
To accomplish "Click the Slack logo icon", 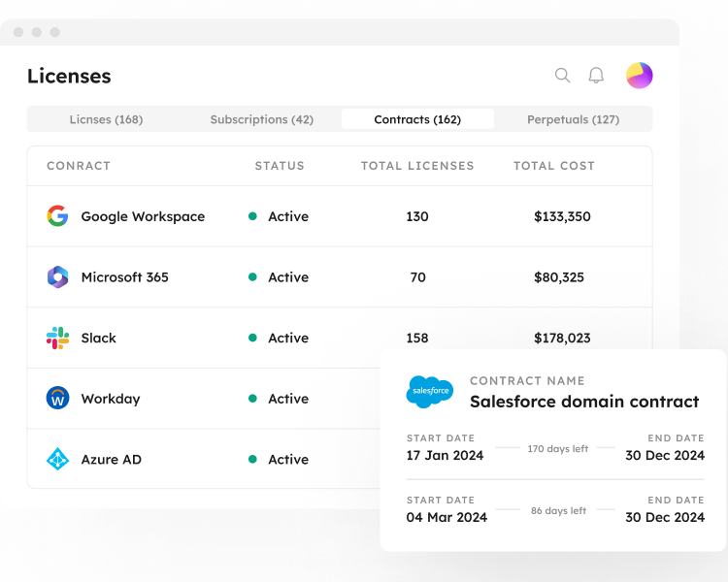I will click(57, 338).
